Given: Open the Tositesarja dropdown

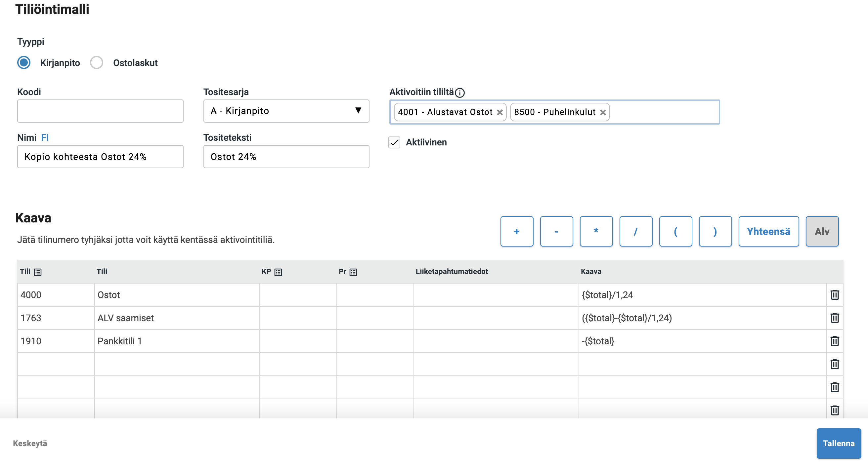Looking at the screenshot, I should 286,111.
